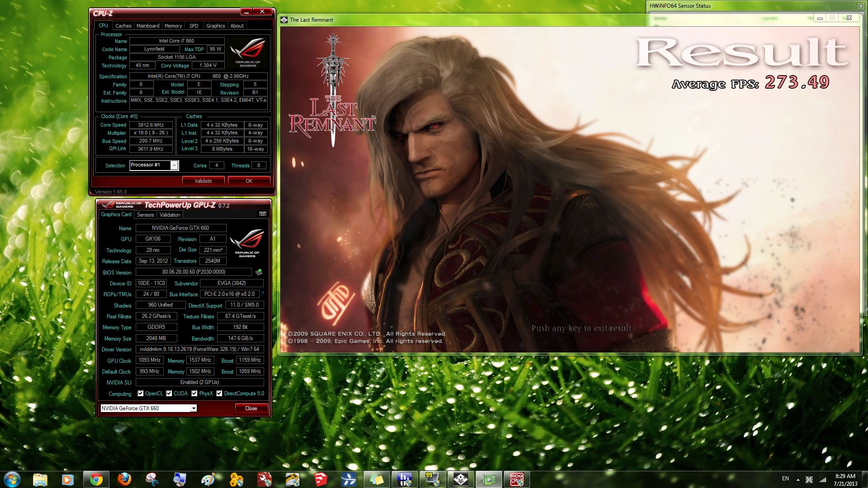Open the blue leaf taskbar icon
The image size is (868, 488).
click(x=348, y=479)
